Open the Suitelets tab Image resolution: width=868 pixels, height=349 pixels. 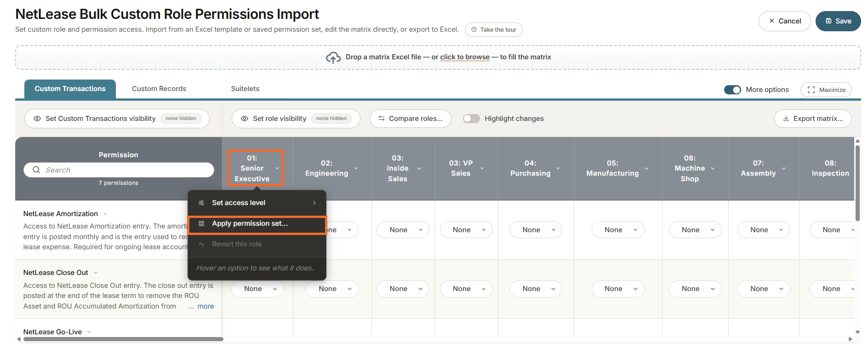pyautogui.click(x=245, y=89)
